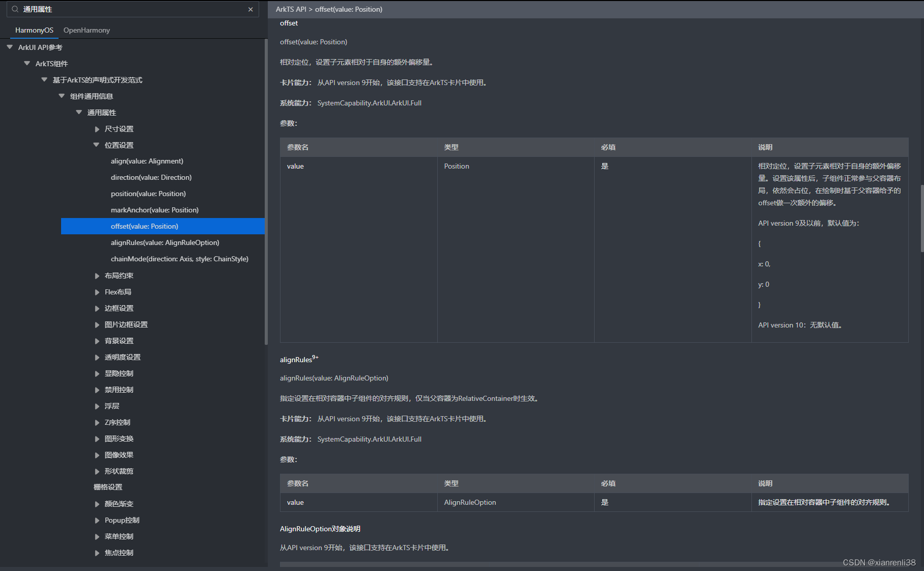Switch to the OpenHarmony tab
The width and height of the screenshot is (924, 571).
87,30
